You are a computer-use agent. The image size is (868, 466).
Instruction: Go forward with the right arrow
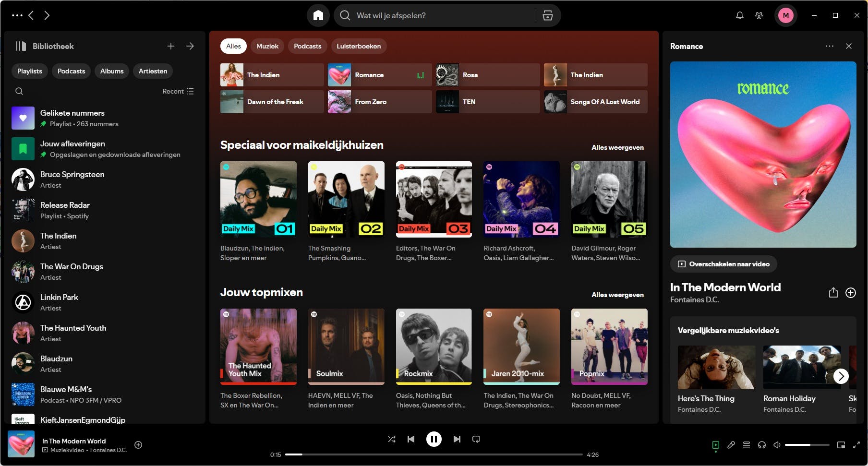tap(47, 15)
